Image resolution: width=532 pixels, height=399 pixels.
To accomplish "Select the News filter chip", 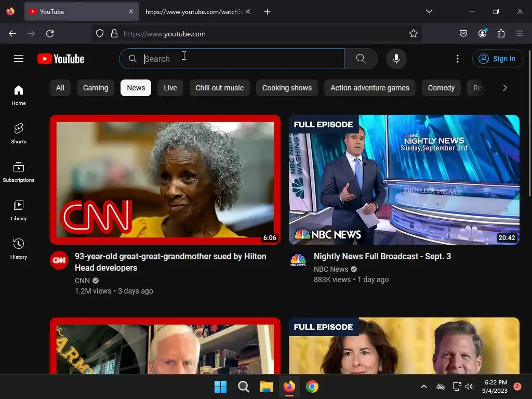I will tap(136, 88).
